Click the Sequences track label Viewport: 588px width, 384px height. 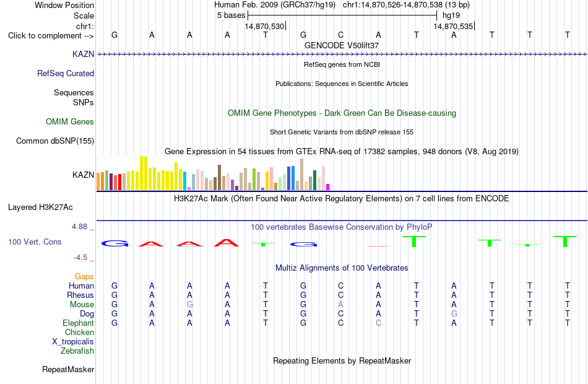tap(74, 92)
